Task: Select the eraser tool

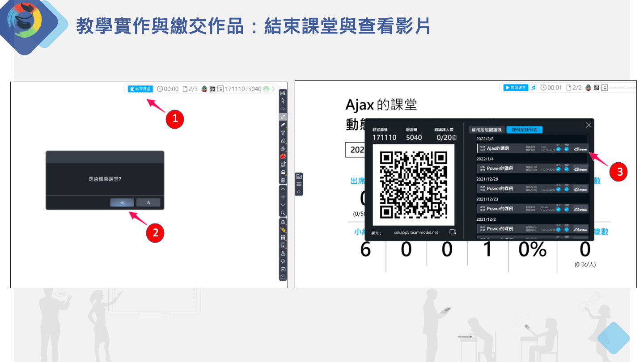Action: pos(283,141)
